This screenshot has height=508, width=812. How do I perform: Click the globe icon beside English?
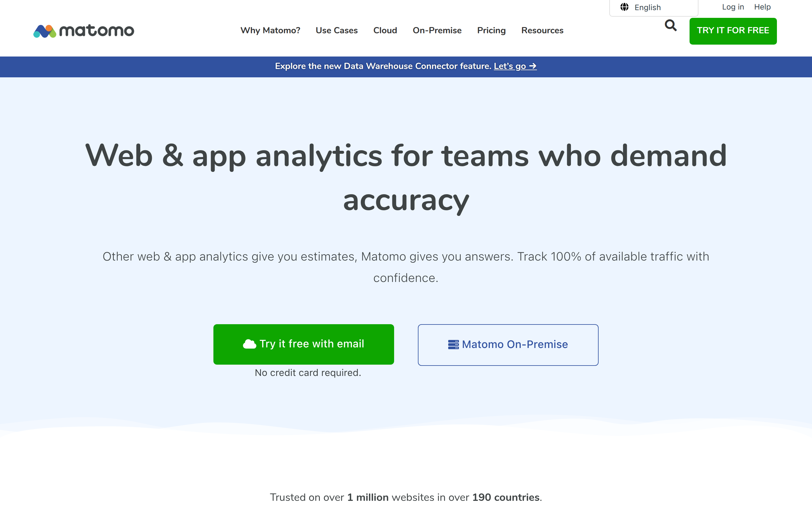[x=624, y=7]
